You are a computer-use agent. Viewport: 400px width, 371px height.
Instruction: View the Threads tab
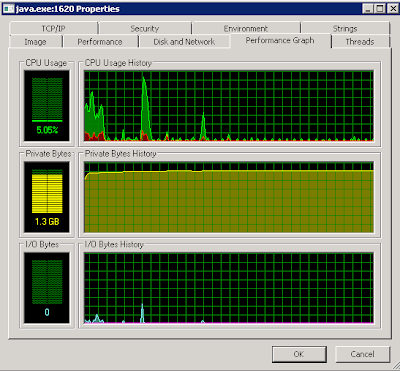(360, 42)
